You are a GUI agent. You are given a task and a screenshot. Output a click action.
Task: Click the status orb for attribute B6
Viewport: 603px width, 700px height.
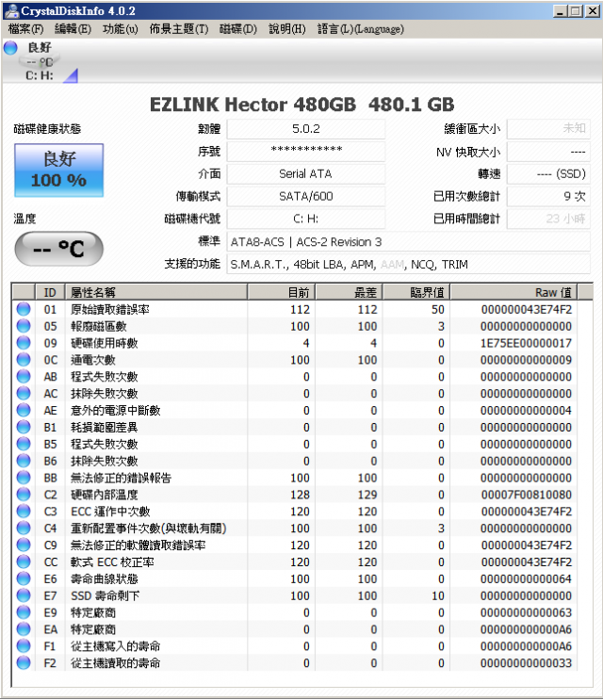click(x=24, y=461)
